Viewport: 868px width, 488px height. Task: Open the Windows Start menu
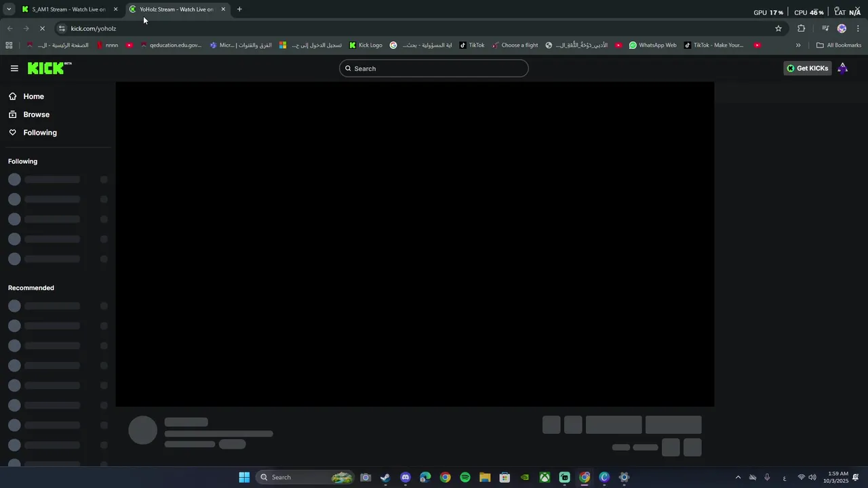pyautogui.click(x=244, y=477)
